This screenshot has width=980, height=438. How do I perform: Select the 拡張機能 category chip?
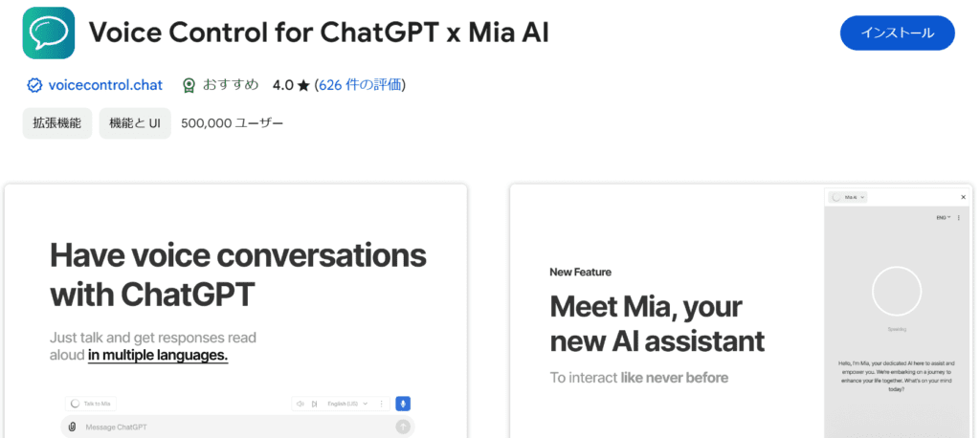point(57,122)
